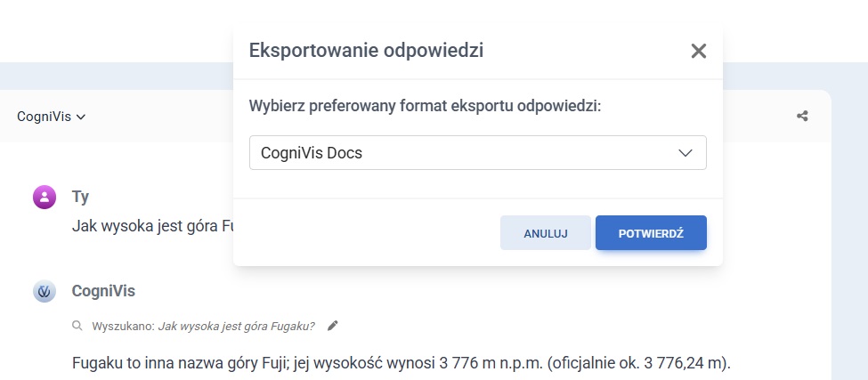Viewport: 868px width, 380px height.
Task: Open the CogniVis Docs format dropdown
Action: click(477, 153)
